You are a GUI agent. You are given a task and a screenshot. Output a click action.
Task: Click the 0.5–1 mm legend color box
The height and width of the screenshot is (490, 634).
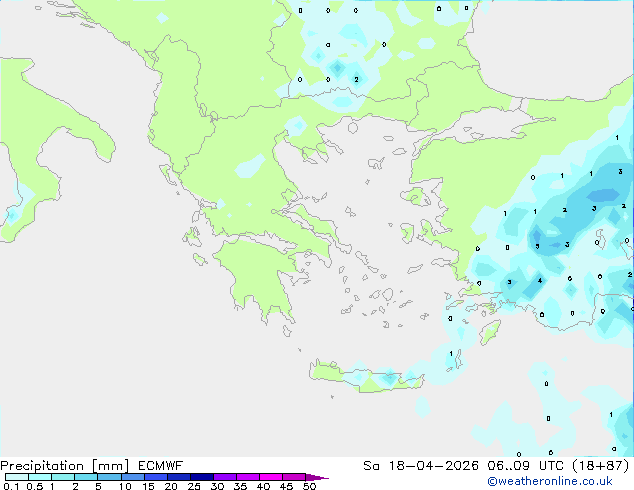tap(40, 477)
